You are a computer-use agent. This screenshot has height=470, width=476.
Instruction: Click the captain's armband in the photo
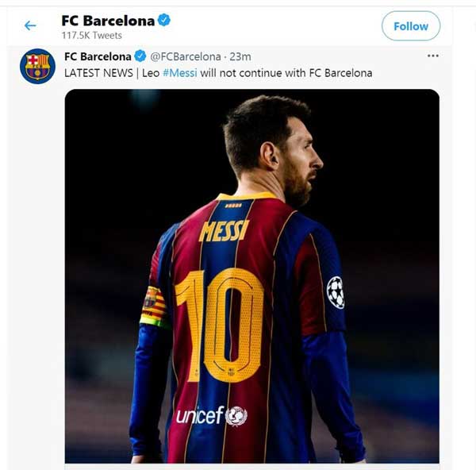pyautogui.click(x=154, y=306)
